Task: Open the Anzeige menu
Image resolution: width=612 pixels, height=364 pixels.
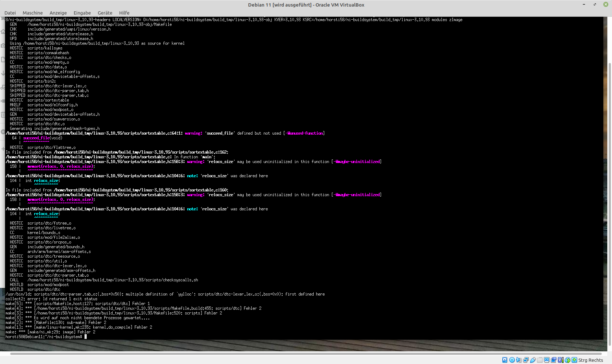Action: (58, 13)
